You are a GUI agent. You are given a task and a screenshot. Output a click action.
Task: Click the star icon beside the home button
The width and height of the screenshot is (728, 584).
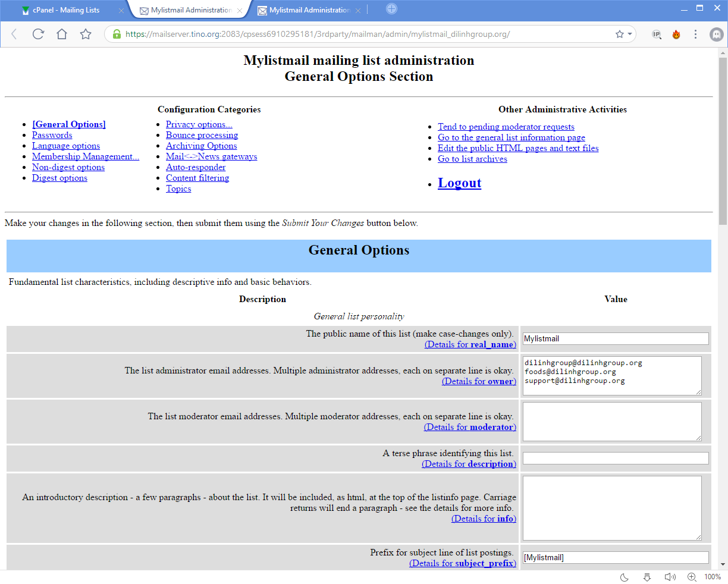tap(86, 34)
